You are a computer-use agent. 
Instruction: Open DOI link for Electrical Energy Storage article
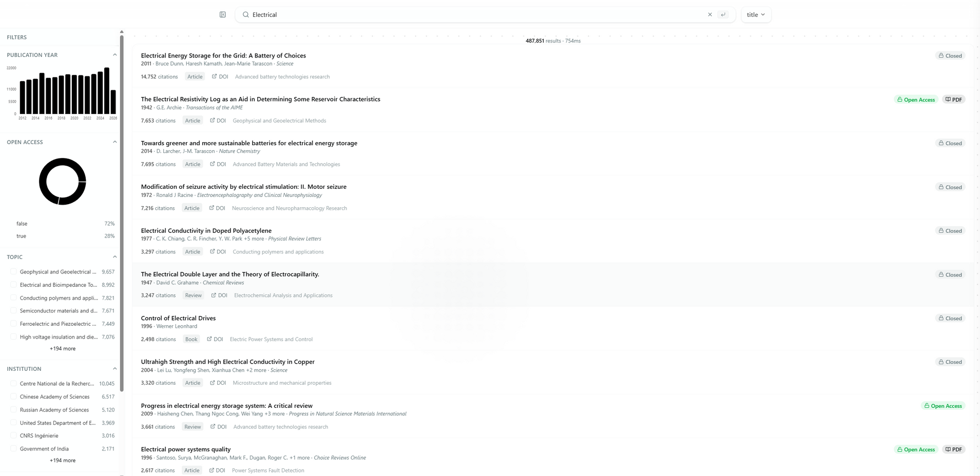click(x=220, y=77)
